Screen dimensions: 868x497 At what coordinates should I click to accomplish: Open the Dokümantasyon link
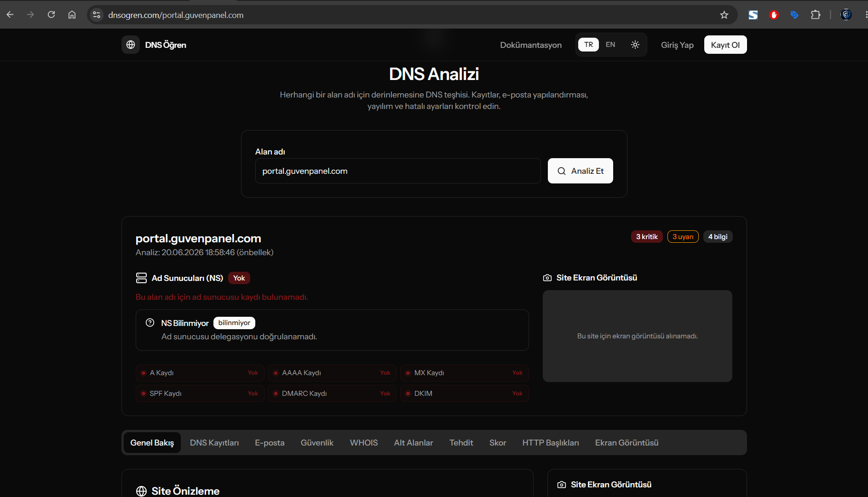coord(531,45)
